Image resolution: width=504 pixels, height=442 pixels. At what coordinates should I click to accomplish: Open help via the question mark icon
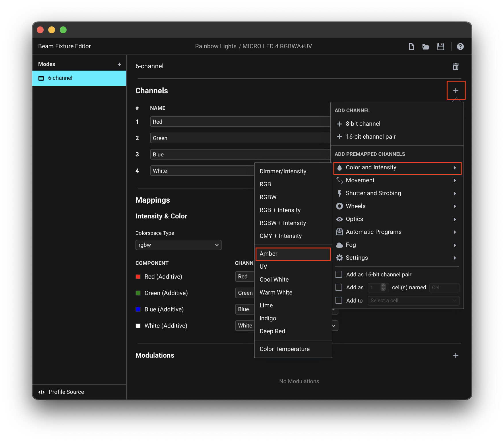[x=460, y=46]
